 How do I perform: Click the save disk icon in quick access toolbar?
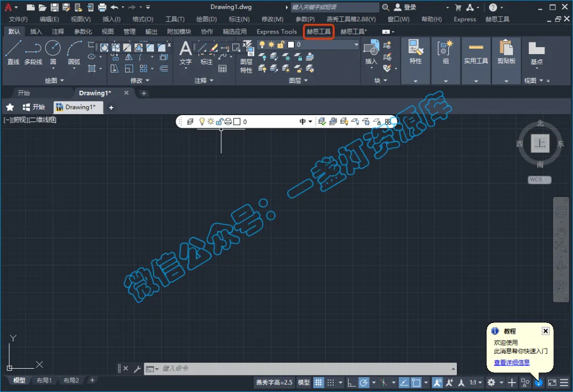click(x=55, y=7)
